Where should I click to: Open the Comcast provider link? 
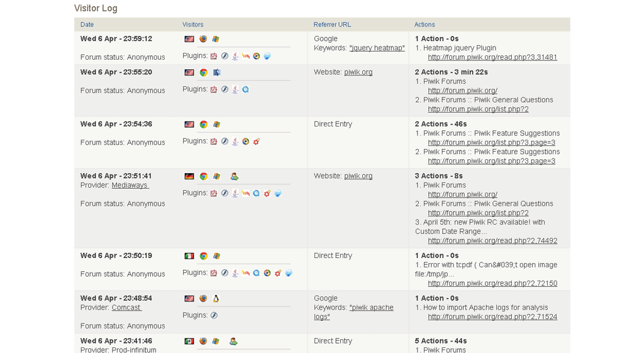click(x=126, y=307)
